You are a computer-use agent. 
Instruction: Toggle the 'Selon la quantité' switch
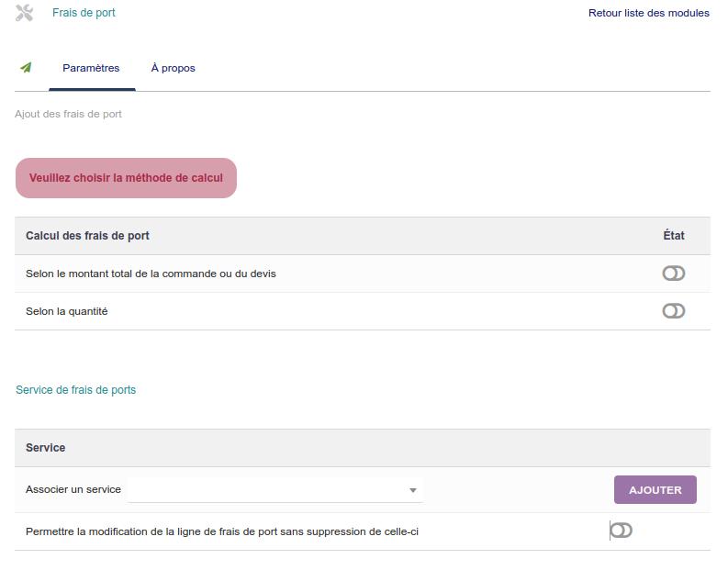(x=673, y=311)
